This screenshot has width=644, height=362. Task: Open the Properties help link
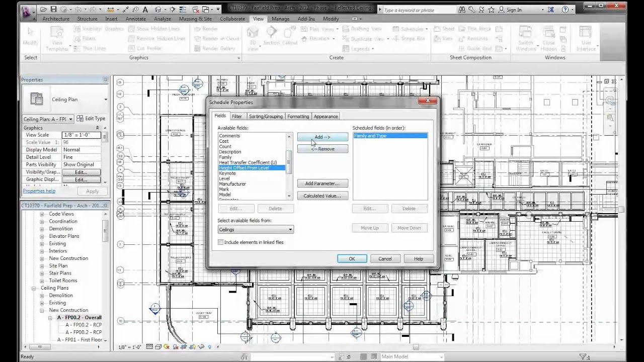(39, 191)
